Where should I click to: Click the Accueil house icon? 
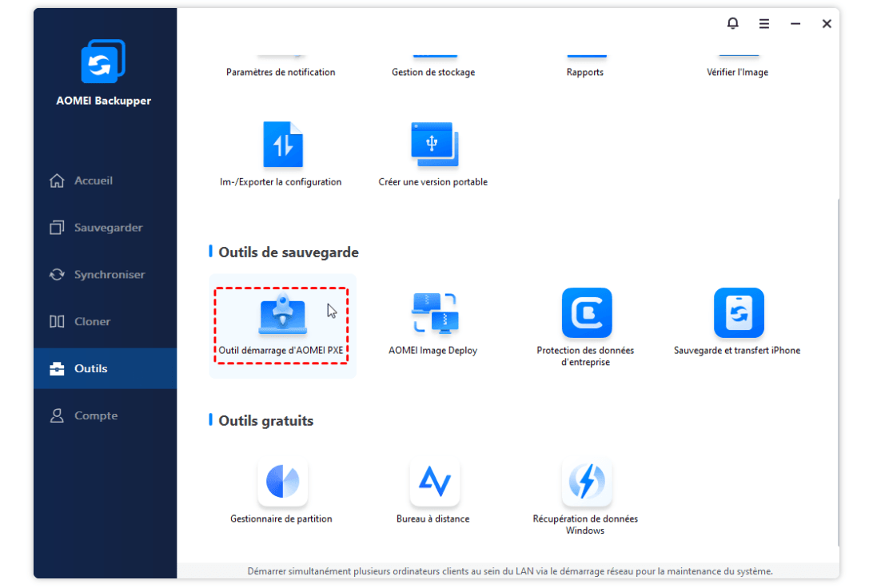(57, 181)
